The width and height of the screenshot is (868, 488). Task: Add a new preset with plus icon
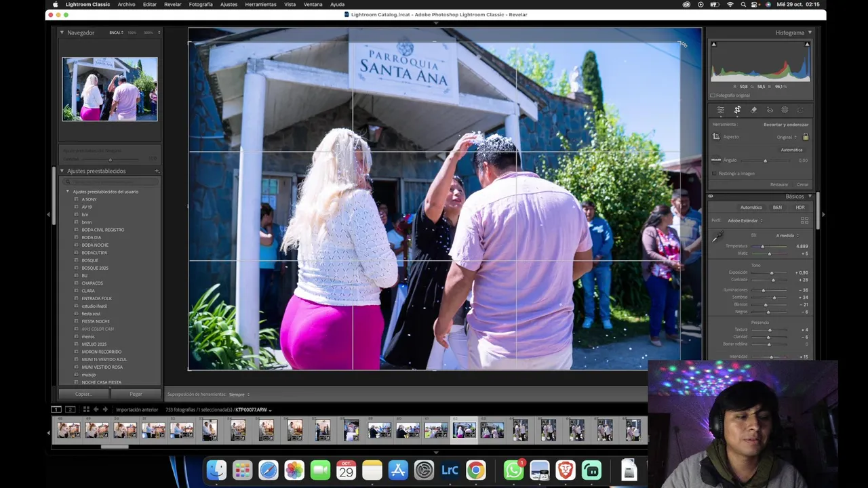[157, 171]
